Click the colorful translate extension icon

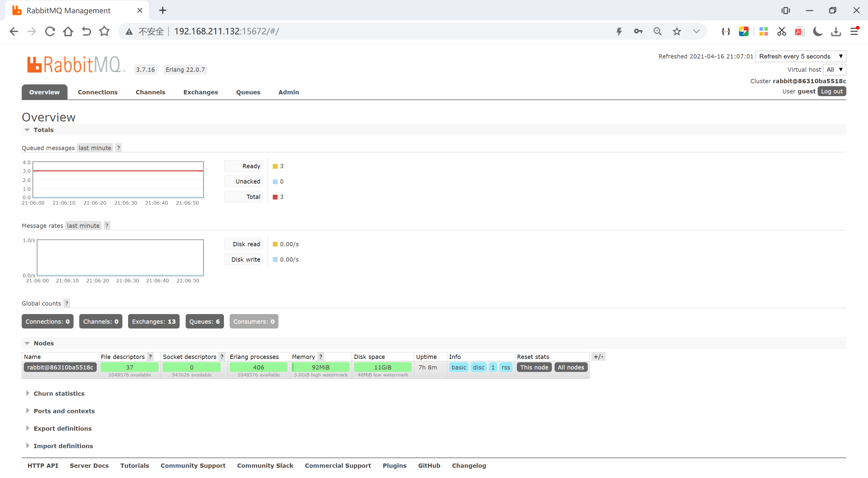tap(744, 31)
